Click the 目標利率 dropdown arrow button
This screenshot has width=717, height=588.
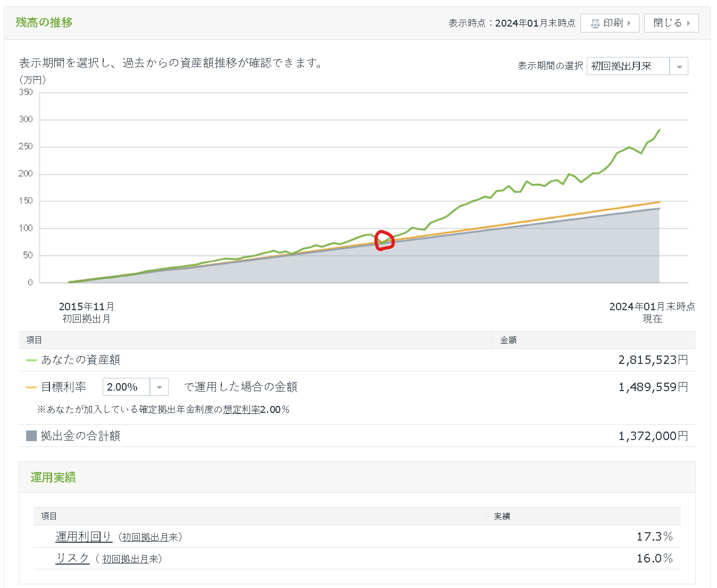click(160, 387)
